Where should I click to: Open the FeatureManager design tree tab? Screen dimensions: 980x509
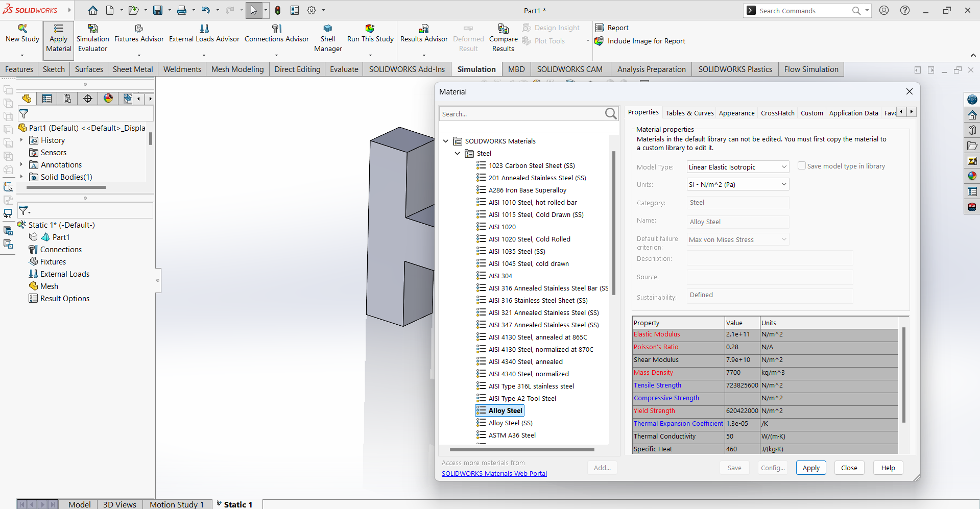coord(27,99)
